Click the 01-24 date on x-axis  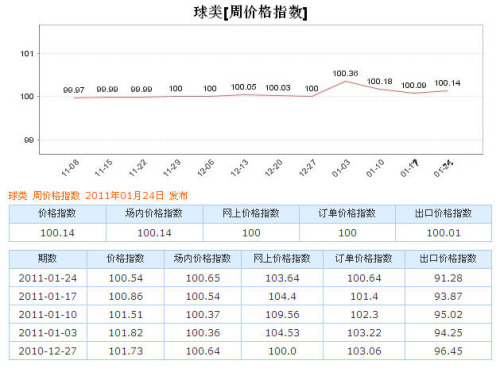point(443,168)
